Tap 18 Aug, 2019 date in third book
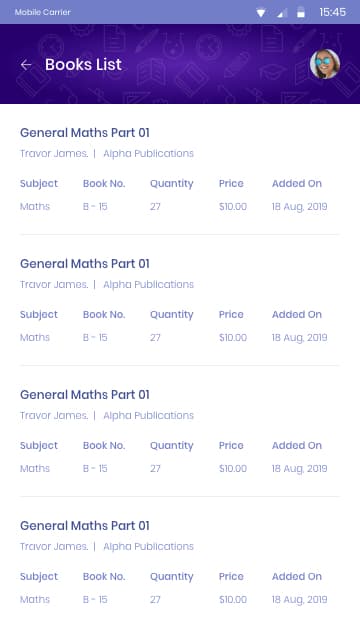360x640 pixels. pos(300,469)
